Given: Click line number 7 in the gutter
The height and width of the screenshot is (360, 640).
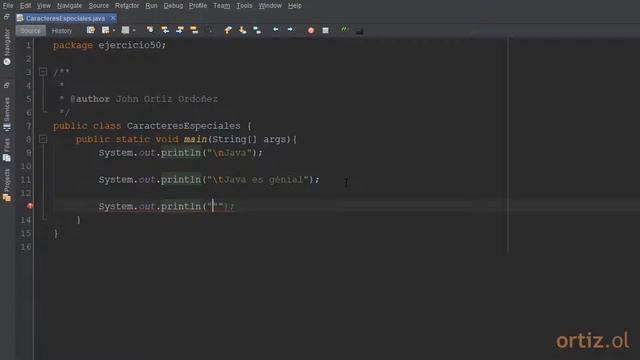Looking at the screenshot, I should tap(28, 126).
